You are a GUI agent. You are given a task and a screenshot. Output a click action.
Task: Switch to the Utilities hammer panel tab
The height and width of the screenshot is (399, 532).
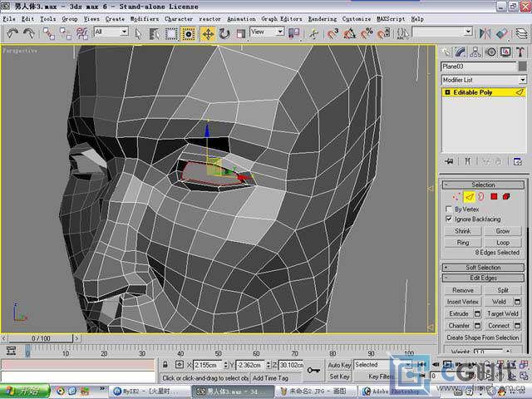pyautogui.click(x=520, y=52)
